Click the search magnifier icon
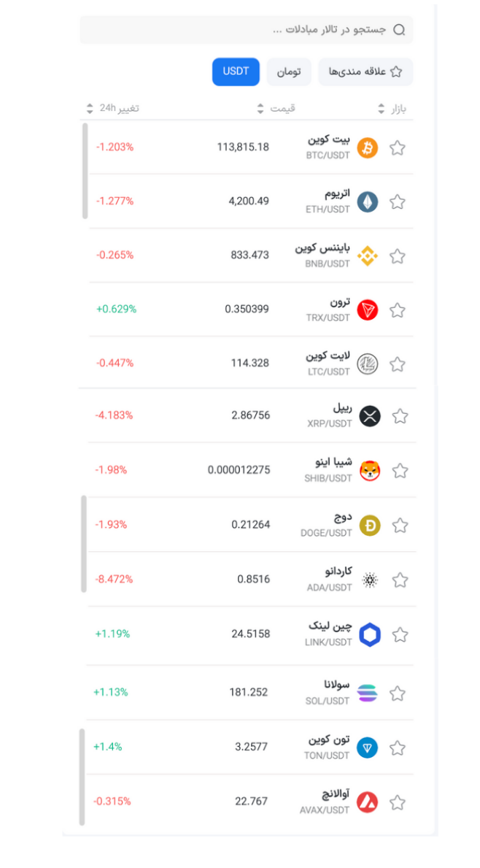This screenshot has width=480, height=868. [399, 30]
